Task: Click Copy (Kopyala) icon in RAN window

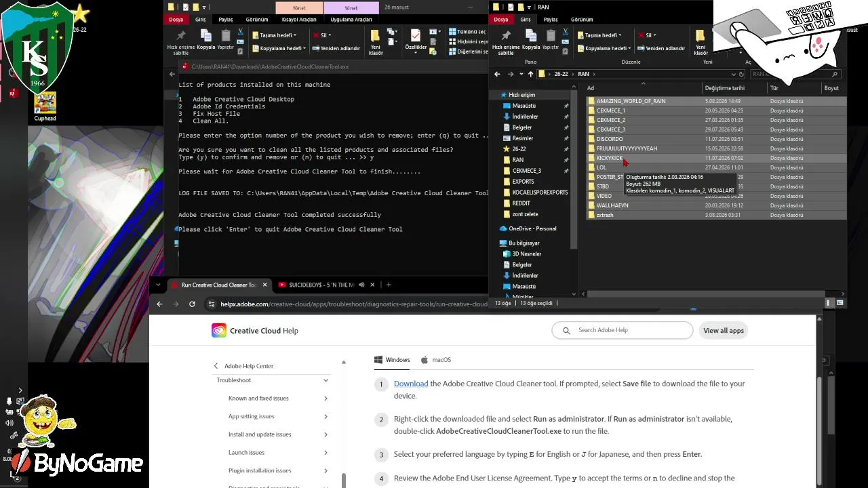Action: 531,40
